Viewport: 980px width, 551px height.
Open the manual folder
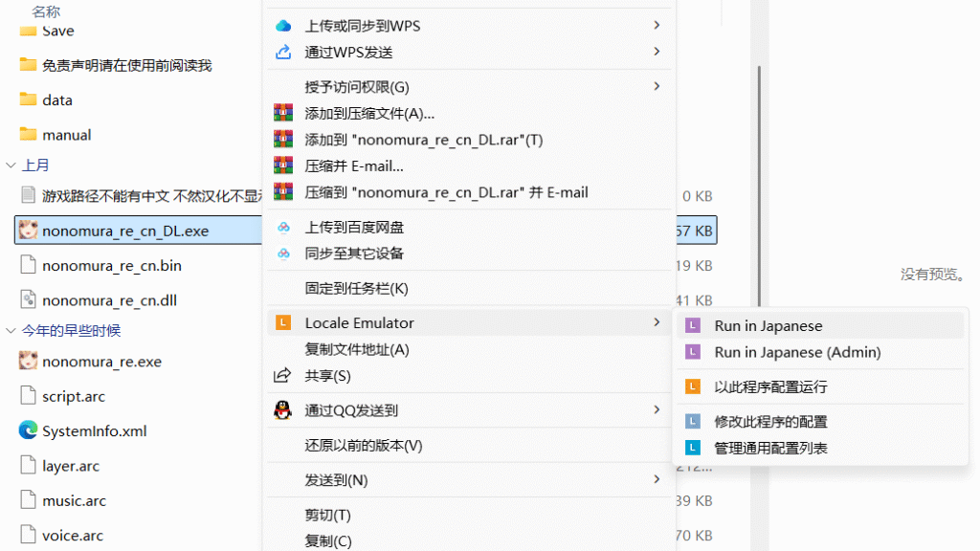click(66, 135)
